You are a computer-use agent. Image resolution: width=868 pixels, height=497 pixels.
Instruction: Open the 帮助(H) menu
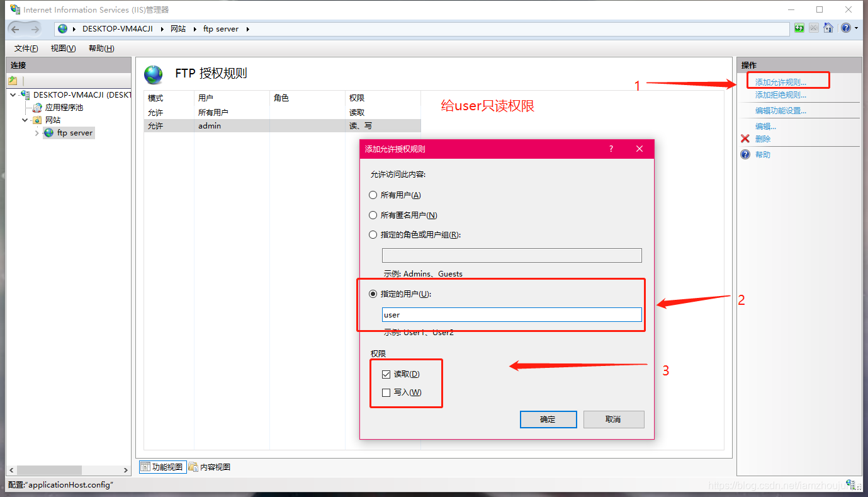tap(101, 49)
